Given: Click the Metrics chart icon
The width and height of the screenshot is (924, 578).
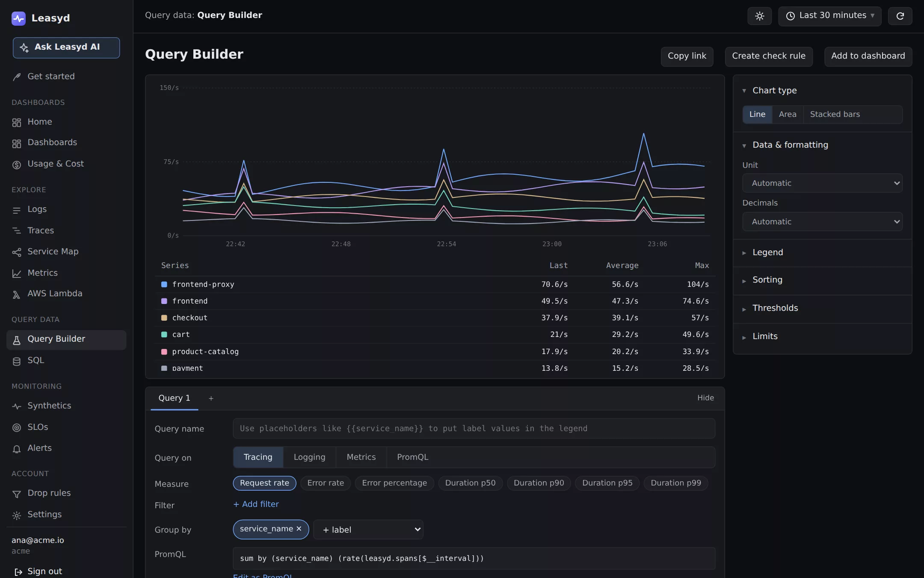Looking at the screenshot, I should tap(17, 273).
